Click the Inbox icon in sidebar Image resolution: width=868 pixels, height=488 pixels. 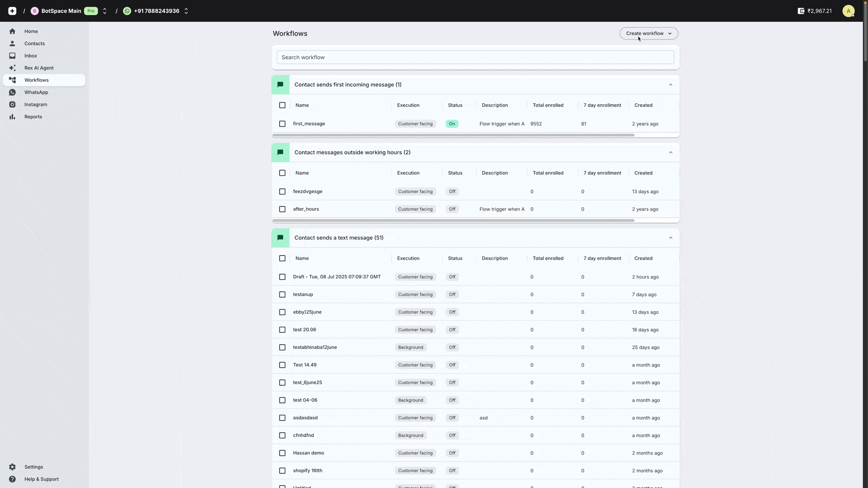(x=12, y=56)
